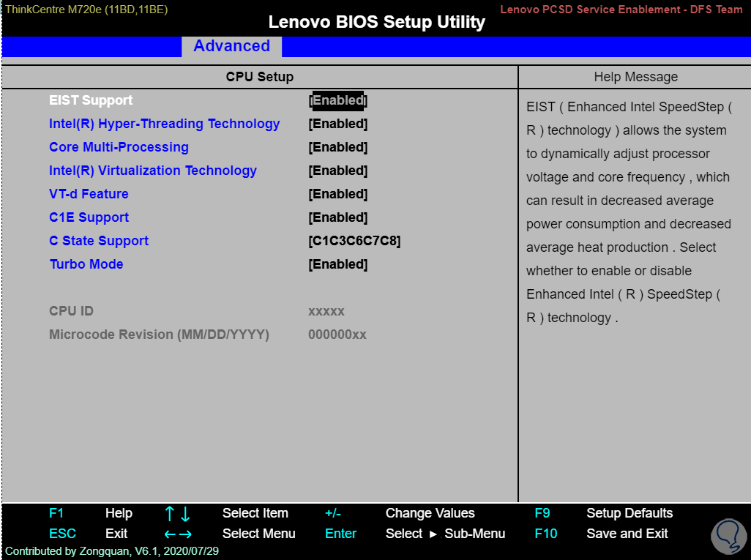Select Intel(R) Virtualization Technology option

click(153, 171)
